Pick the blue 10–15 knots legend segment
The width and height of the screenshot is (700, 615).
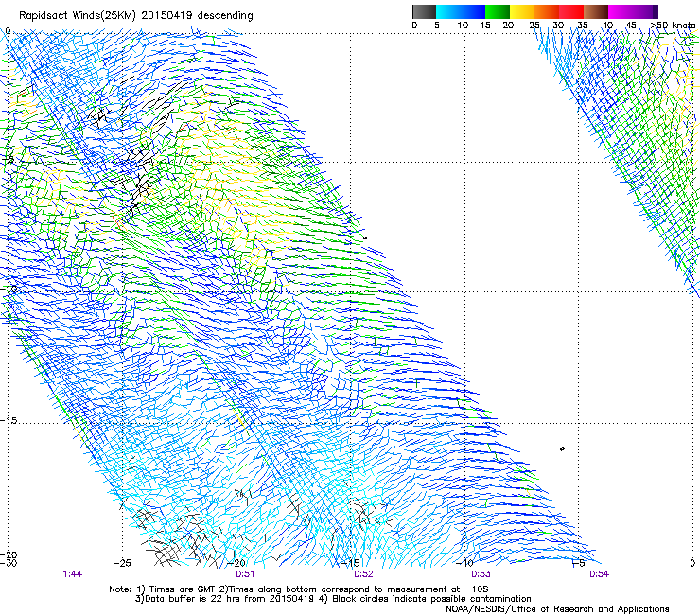(x=473, y=11)
